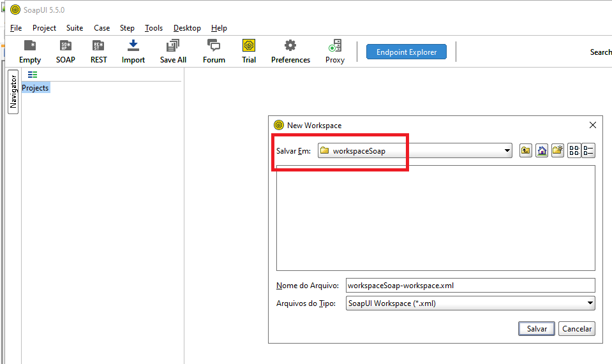The image size is (612, 364).
Task: Switch to list view in file dialog
Action: 574,150
